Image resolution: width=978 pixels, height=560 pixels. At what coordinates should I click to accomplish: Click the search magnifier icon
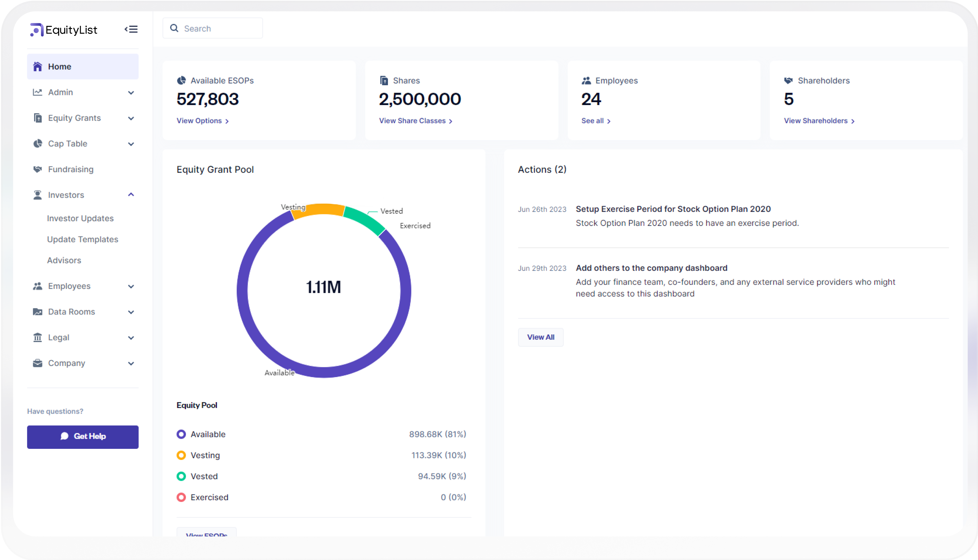(x=174, y=28)
